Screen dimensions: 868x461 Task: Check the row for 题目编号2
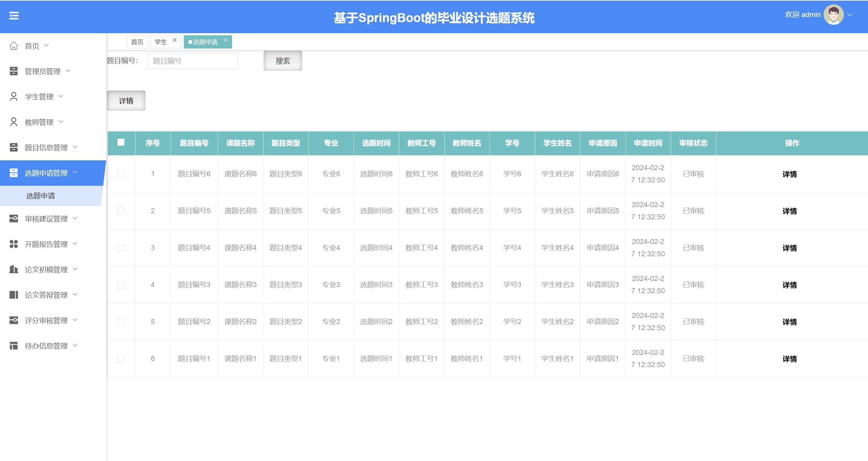click(x=121, y=322)
